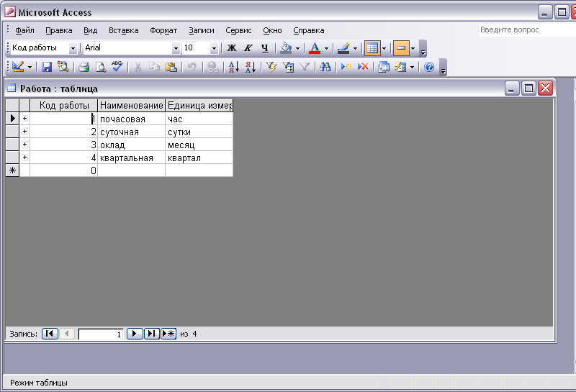Click the insert hyperlink icon
576x392 pixels.
(213, 67)
